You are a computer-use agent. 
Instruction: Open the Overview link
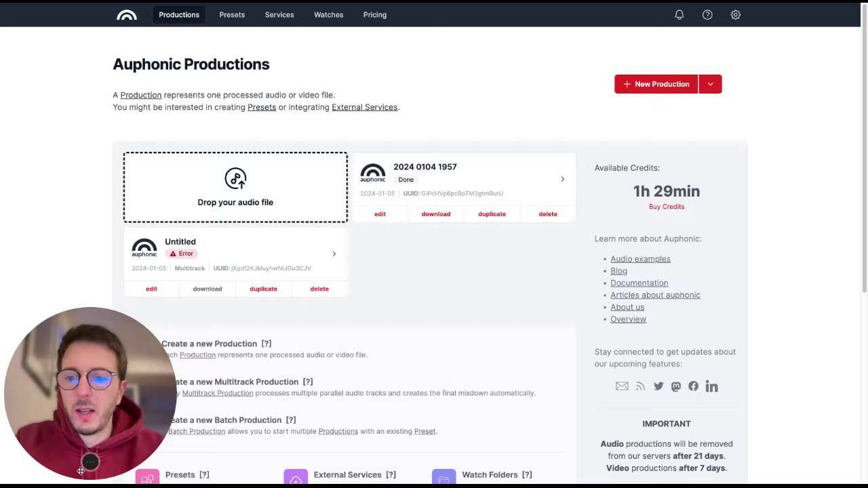pyautogui.click(x=628, y=319)
